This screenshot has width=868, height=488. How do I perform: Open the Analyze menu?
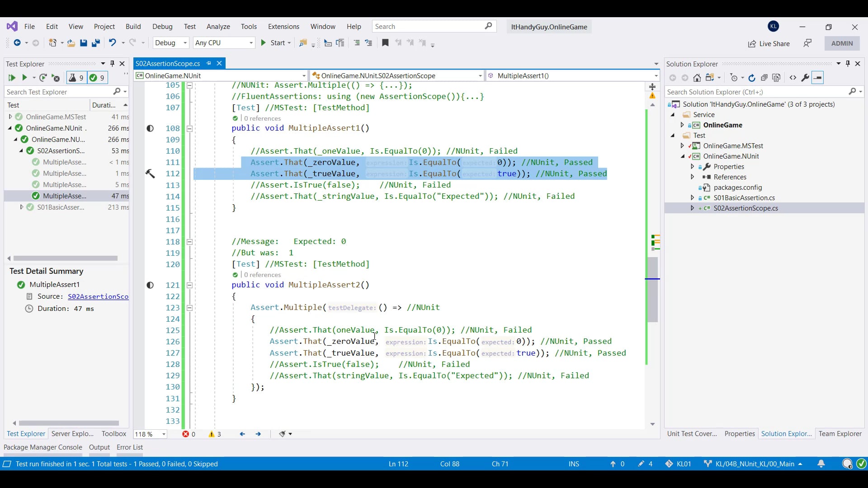click(218, 27)
